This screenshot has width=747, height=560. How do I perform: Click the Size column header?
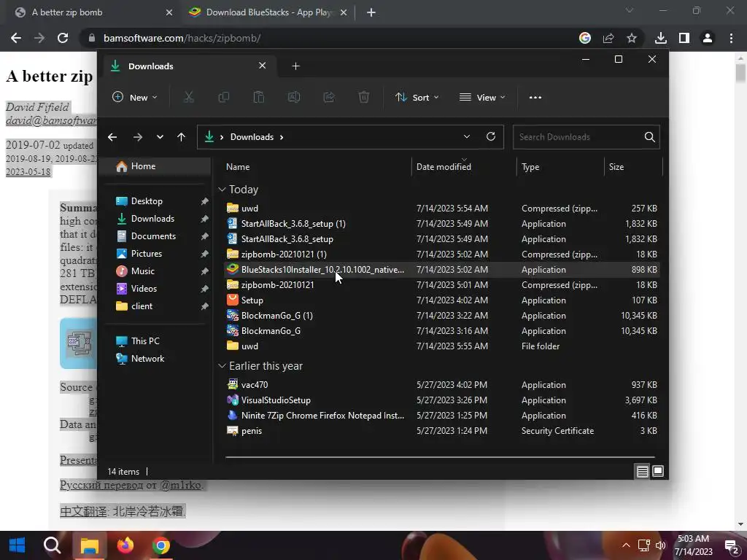(633, 167)
